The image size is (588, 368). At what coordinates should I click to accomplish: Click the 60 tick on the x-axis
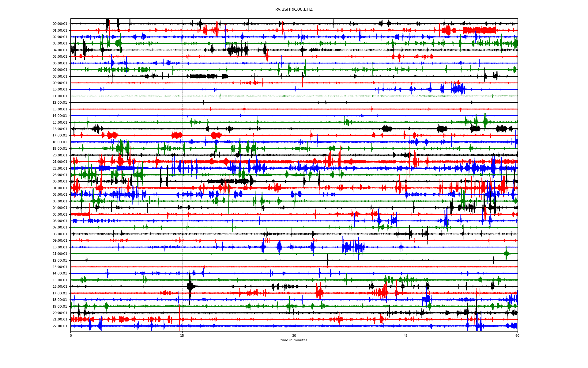click(x=517, y=335)
